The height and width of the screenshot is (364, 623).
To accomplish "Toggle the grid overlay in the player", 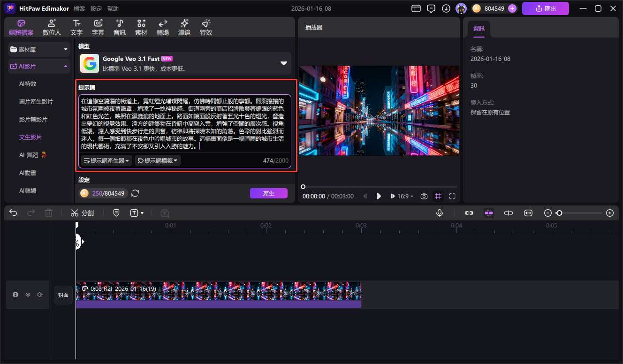I will (x=438, y=196).
